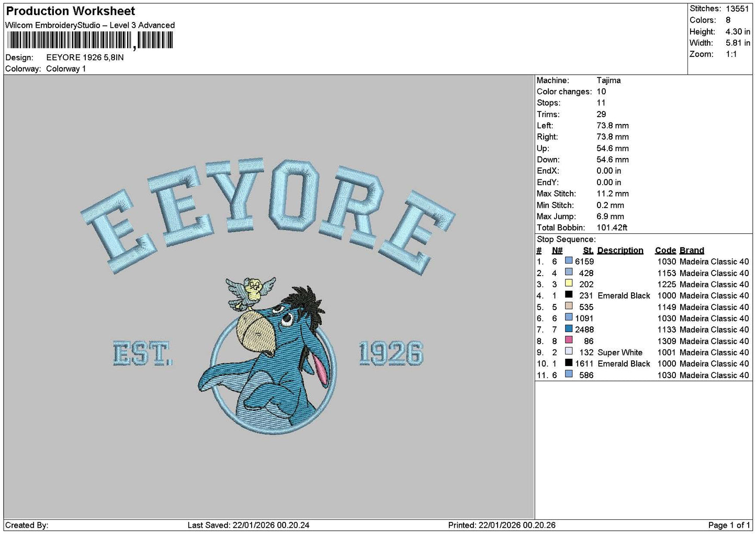756x534 pixels.
Task: Click the Code column header
Action: [665, 251]
